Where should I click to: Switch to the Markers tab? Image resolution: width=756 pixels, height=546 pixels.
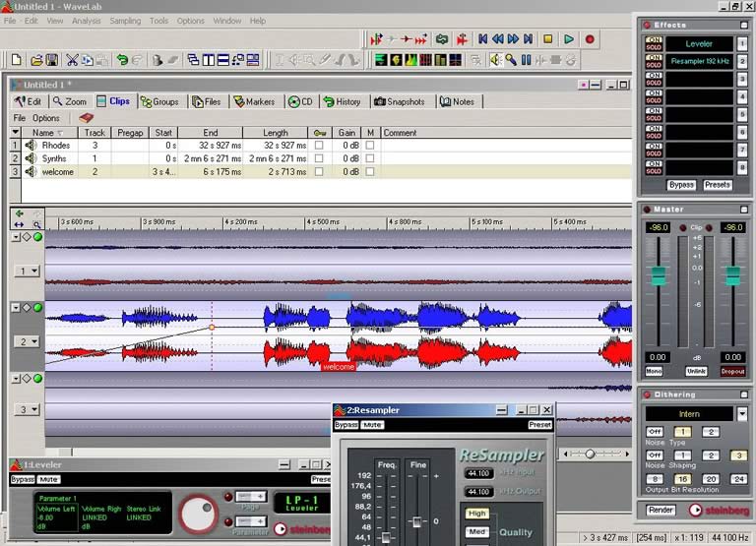254,101
